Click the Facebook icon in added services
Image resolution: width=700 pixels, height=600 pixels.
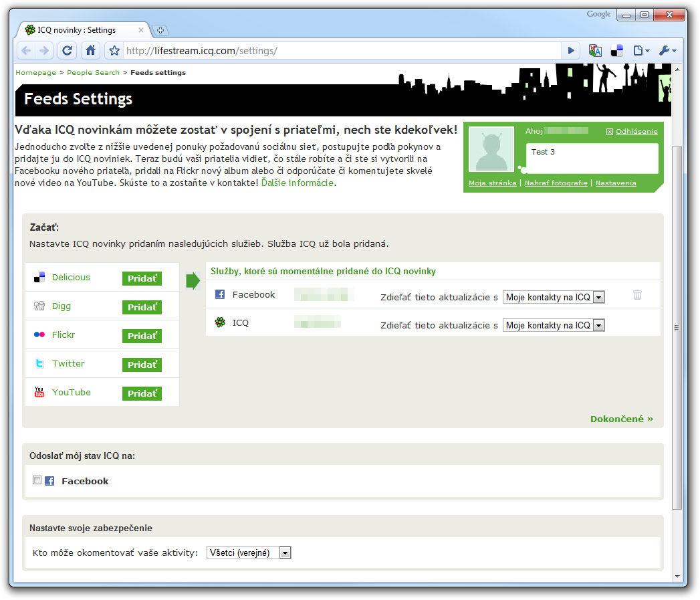220,294
